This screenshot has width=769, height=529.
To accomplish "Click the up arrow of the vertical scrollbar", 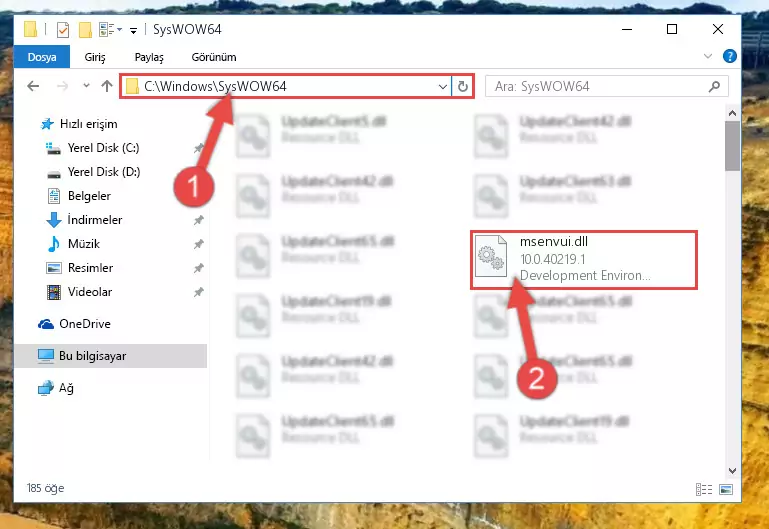I will (732, 113).
